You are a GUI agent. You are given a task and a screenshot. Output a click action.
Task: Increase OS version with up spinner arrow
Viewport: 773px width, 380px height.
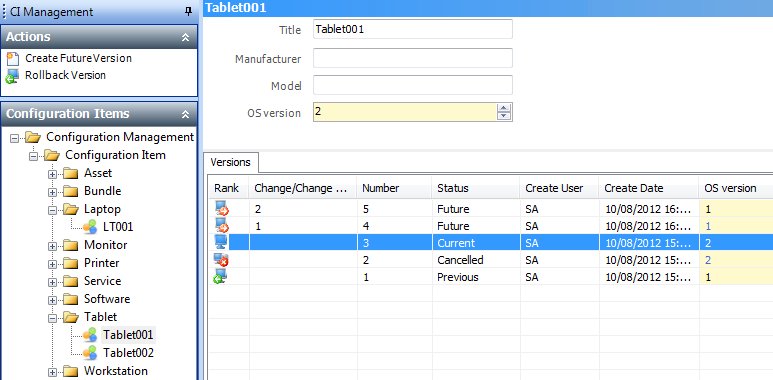[x=503, y=108]
